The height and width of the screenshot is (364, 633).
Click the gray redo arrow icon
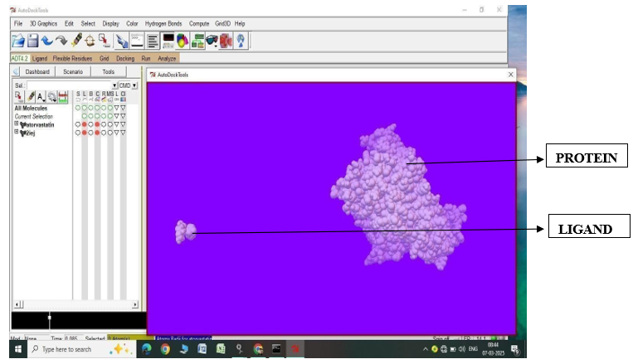pos(61,40)
